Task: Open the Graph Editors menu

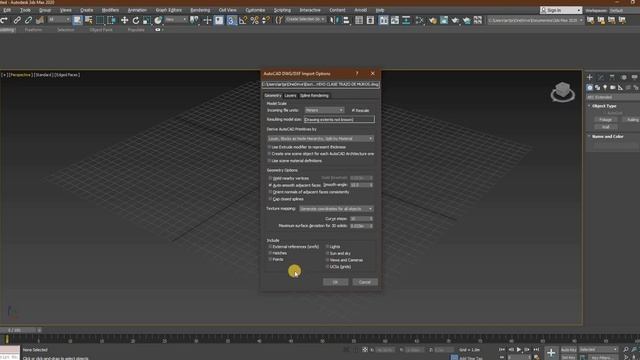Action: [169, 10]
